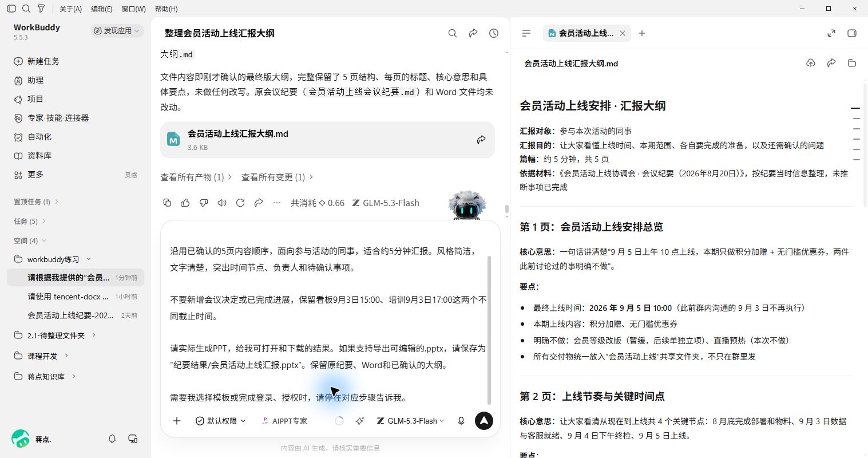Image resolution: width=868 pixels, height=458 pixels.
Task: Toggle the left sidebar panel icon
Action: 11,9
